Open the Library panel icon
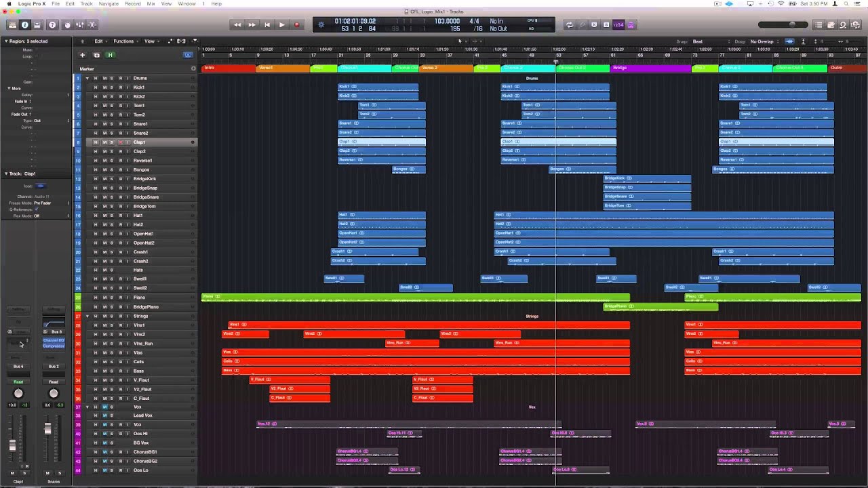Image resolution: width=868 pixels, height=488 pixels. [12, 25]
